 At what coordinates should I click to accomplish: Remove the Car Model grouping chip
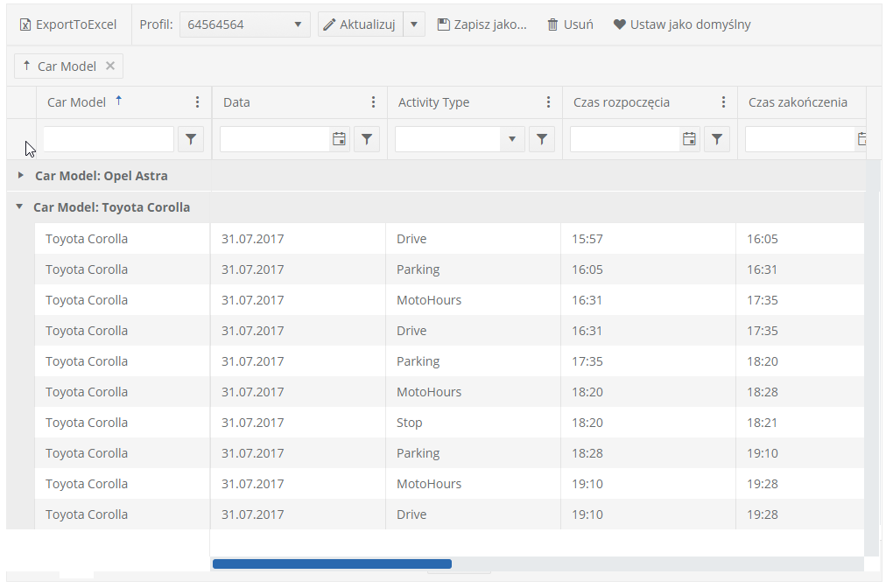[x=110, y=66]
